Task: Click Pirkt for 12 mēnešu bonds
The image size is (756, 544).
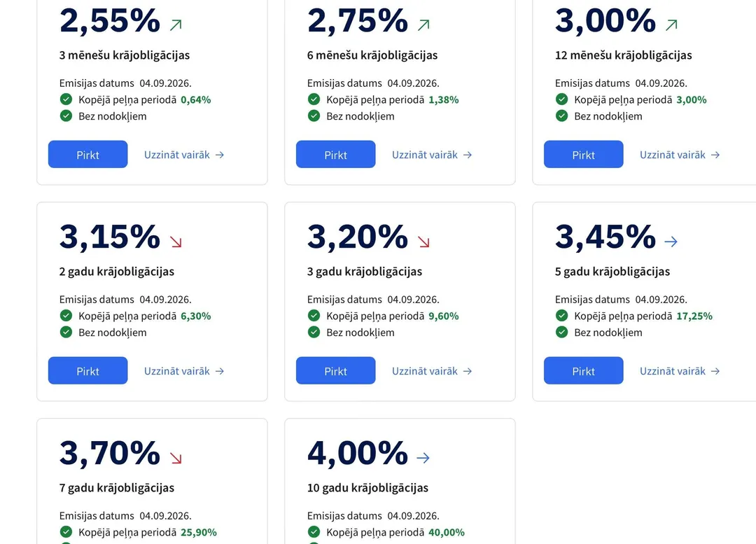Action: point(583,154)
